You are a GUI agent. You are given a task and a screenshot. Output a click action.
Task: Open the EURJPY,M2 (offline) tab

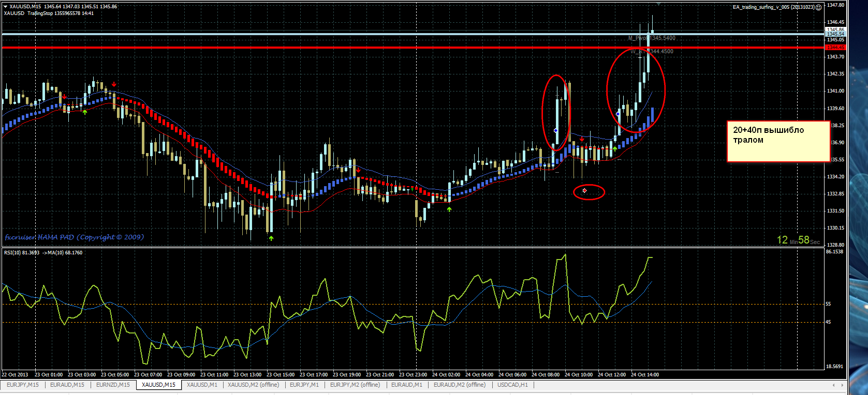355,385
